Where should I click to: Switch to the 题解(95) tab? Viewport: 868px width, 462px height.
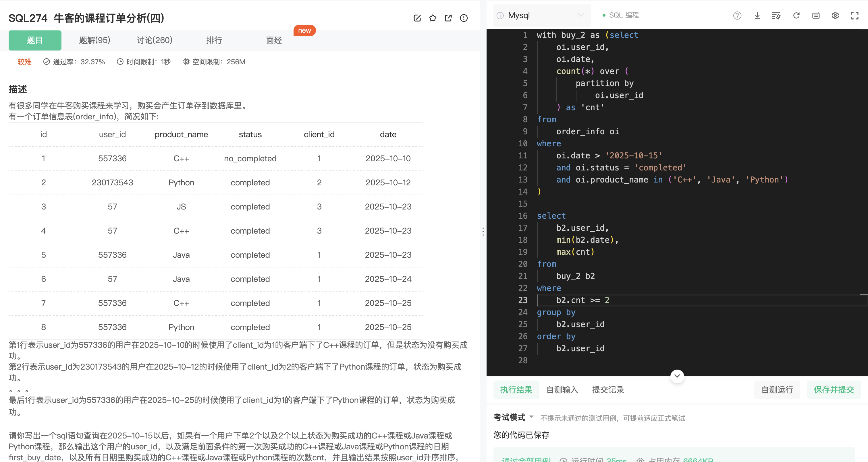pos(94,40)
